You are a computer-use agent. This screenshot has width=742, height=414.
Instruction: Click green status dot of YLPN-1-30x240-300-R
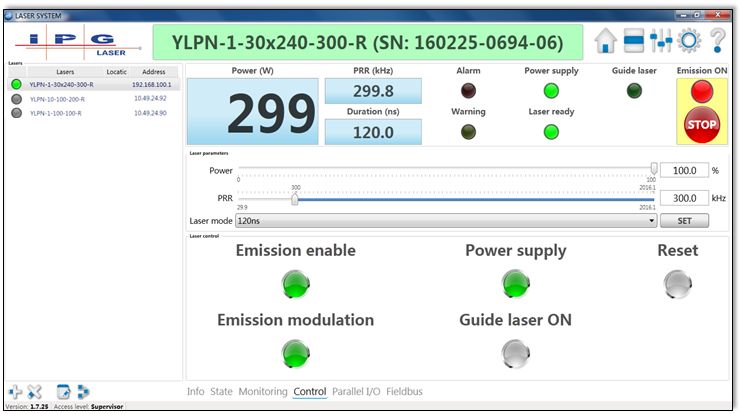[17, 84]
